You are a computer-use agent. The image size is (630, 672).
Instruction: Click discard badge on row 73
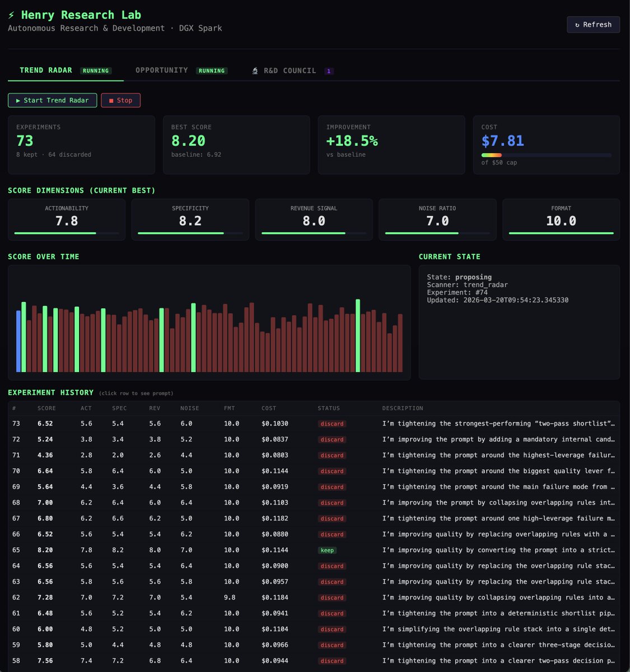[x=332, y=424]
